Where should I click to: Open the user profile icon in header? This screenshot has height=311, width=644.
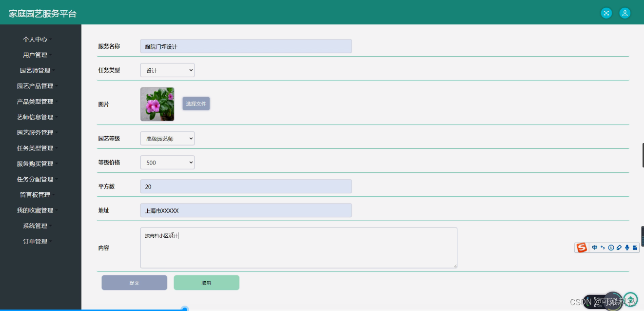(x=625, y=13)
